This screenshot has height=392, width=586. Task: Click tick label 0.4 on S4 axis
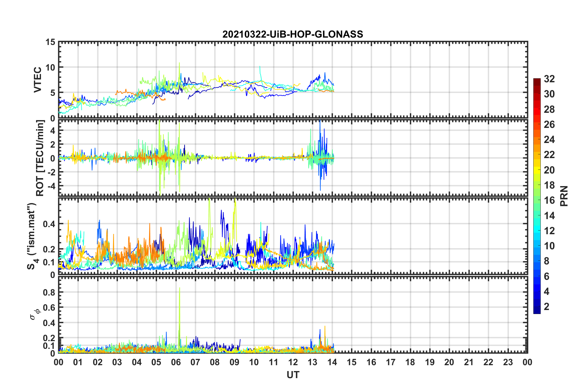[x=50, y=224]
